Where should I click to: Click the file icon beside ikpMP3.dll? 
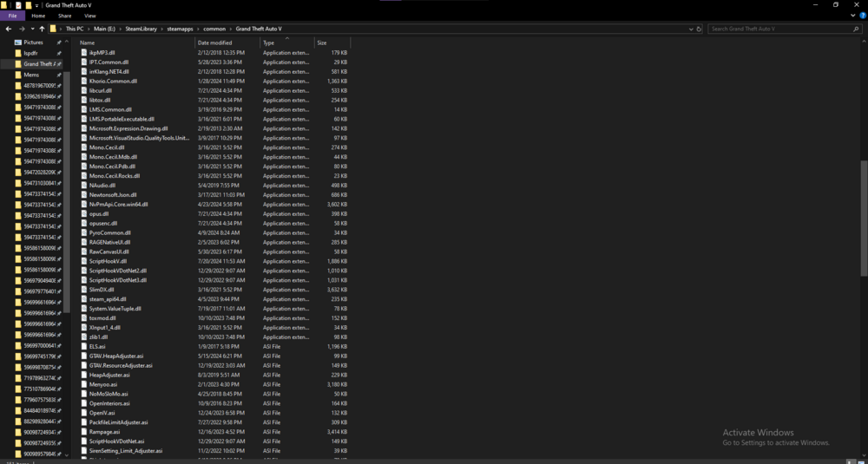pyautogui.click(x=84, y=53)
